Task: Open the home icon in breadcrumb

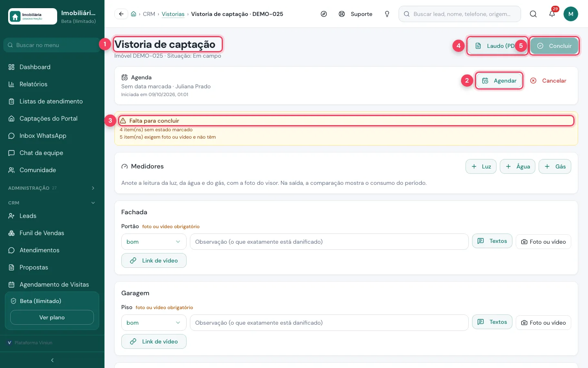Action: coord(134,14)
